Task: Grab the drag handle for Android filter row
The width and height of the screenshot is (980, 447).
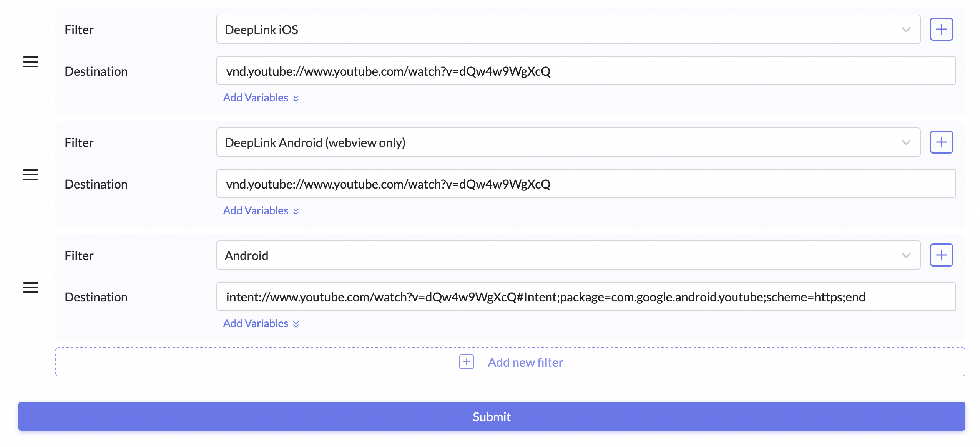Action: coord(31,288)
